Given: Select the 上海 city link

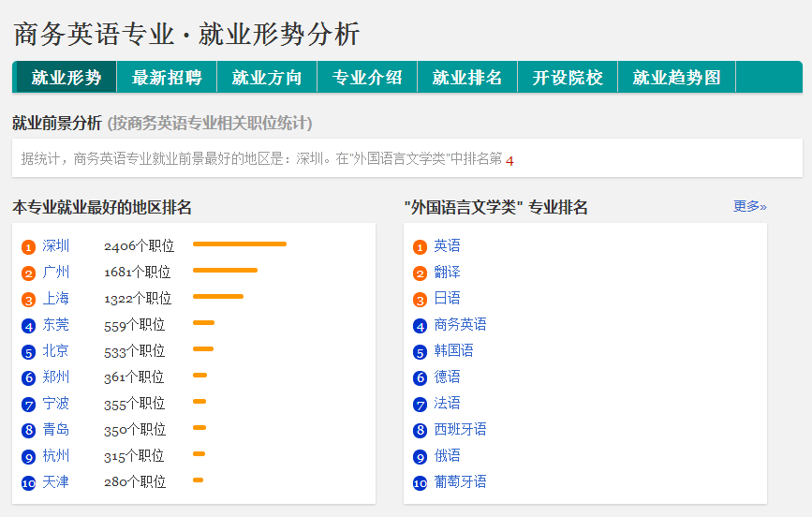Looking at the screenshot, I should (56, 299).
